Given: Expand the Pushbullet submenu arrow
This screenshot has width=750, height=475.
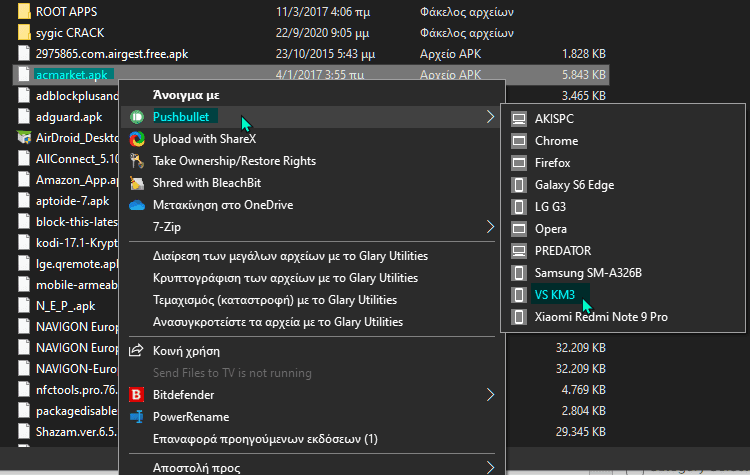Looking at the screenshot, I should pos(490,117).
